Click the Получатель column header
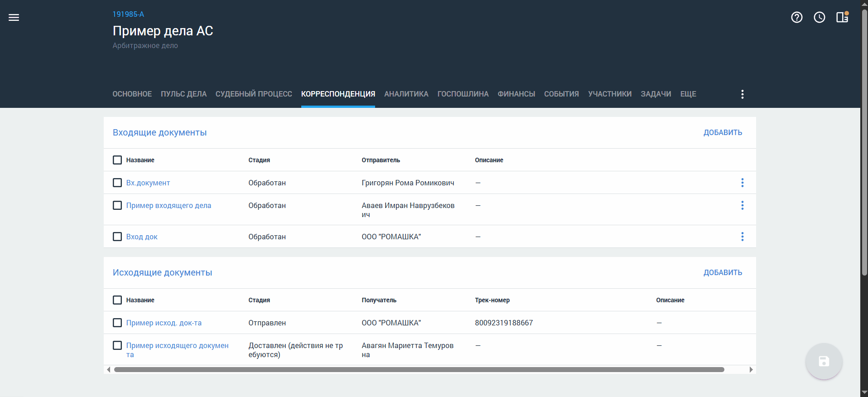868x397 pixels. pyautogui.click(x=379, y=300)
